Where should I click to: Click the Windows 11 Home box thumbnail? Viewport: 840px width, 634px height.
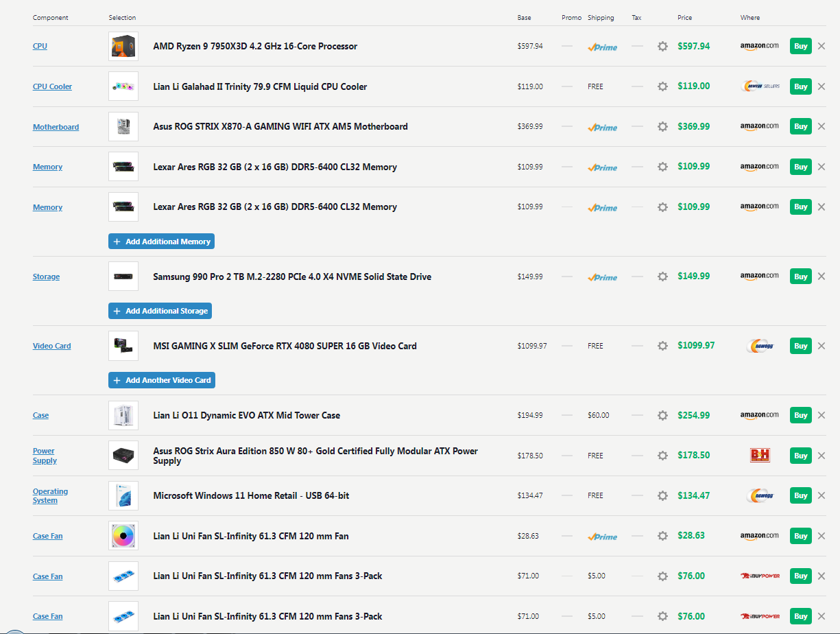[x=123, y=495]
